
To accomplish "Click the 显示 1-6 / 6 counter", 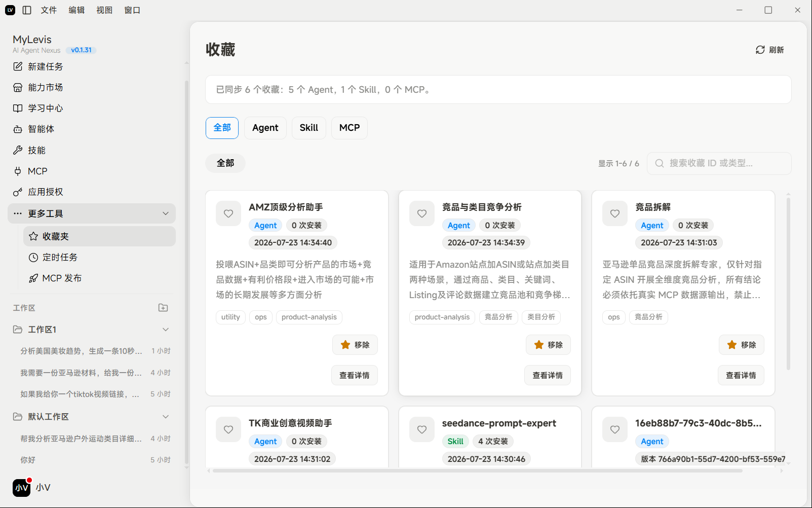I will pyautogui.click(x=618, y=163).
